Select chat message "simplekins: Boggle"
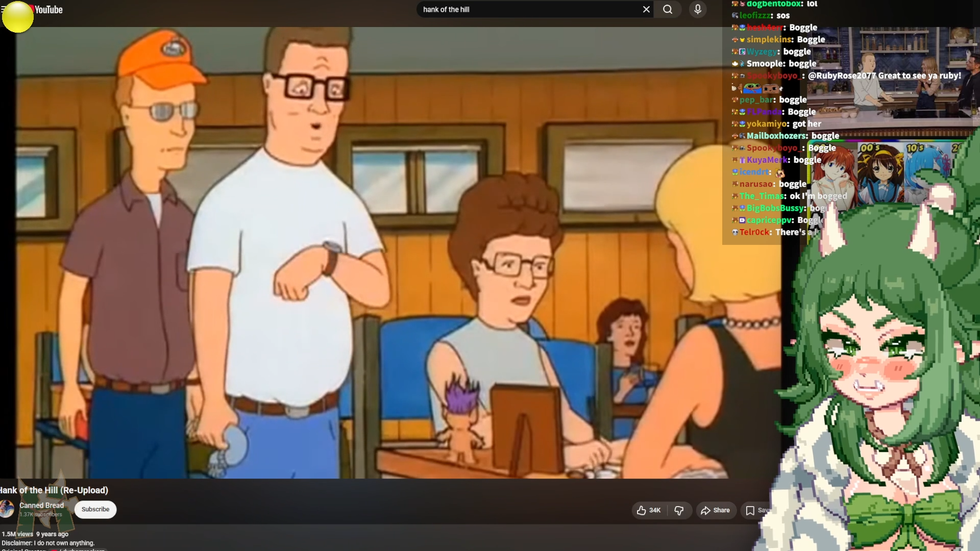 pos(778,39)
